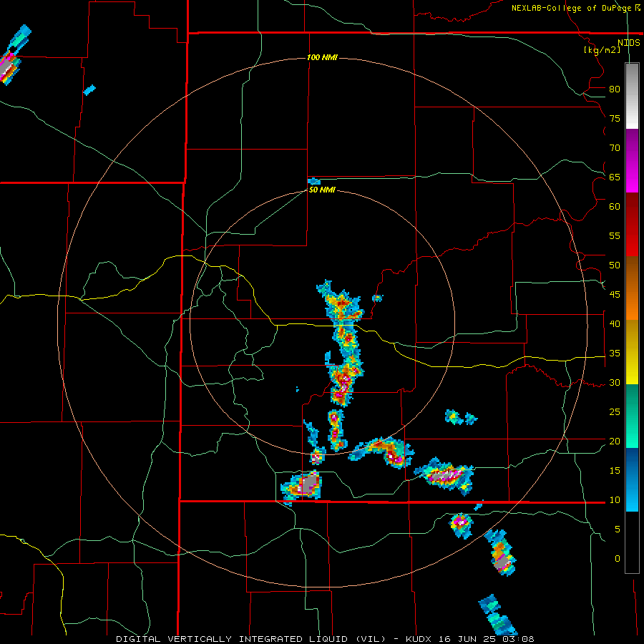Click the Digital Vertically Integrated Liquid caption

pyautogui.click(x=251, y=639)
